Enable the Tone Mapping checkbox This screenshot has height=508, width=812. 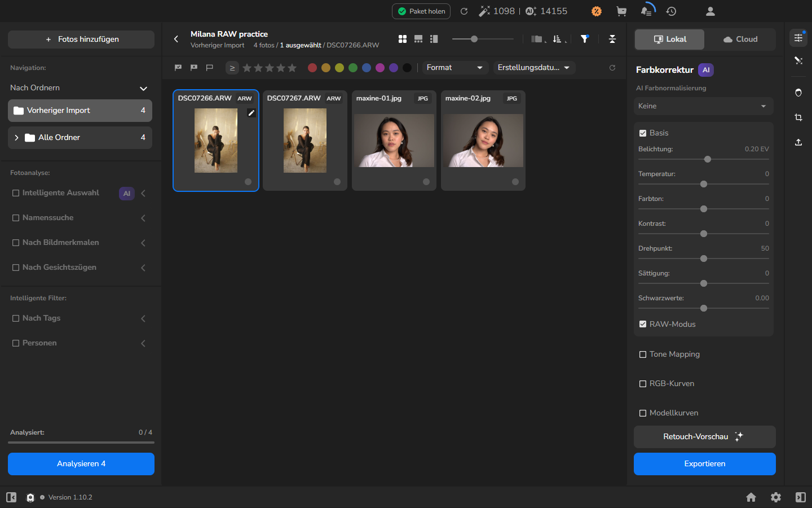coord(643,354)
